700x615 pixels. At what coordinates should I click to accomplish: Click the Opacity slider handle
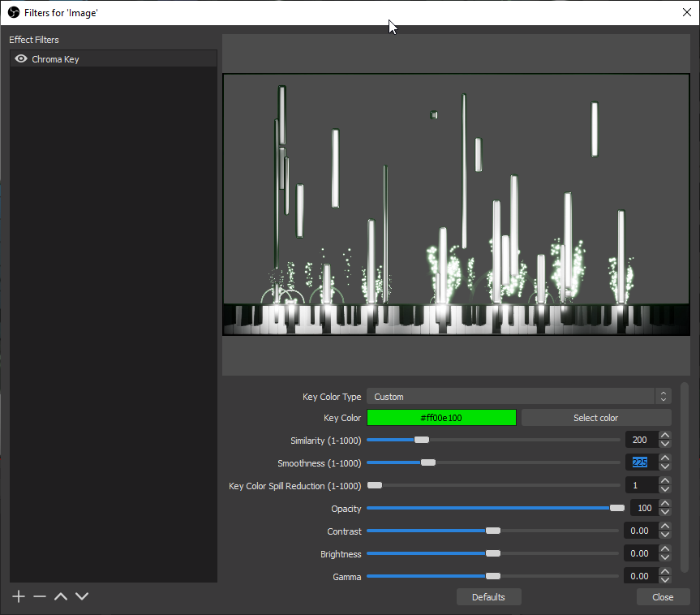(x=617, y=508)
